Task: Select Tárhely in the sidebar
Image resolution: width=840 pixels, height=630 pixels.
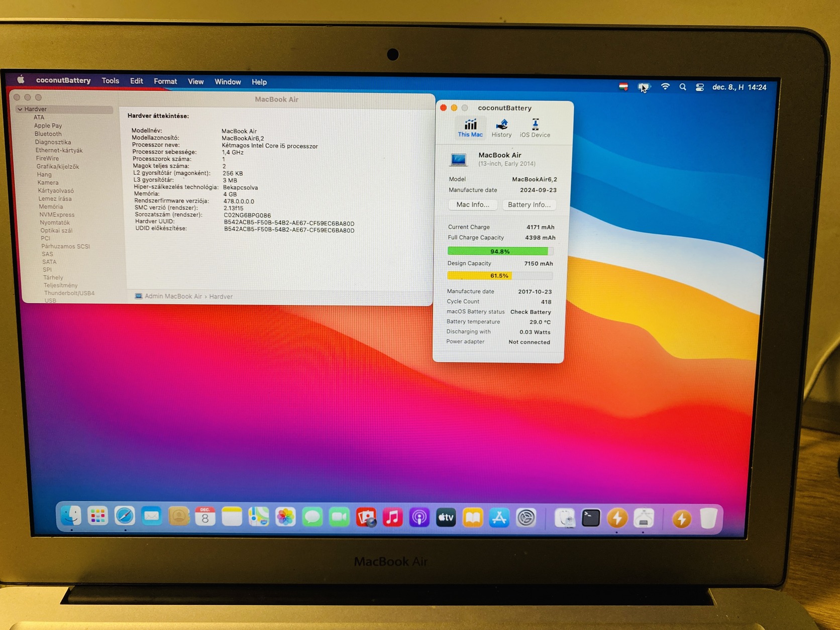Action: (53, 277)
